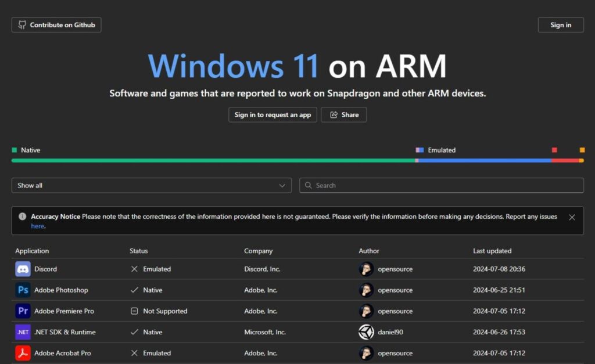
Task: Click the Premiere Pro Pr icon
Action: point(23,311)
